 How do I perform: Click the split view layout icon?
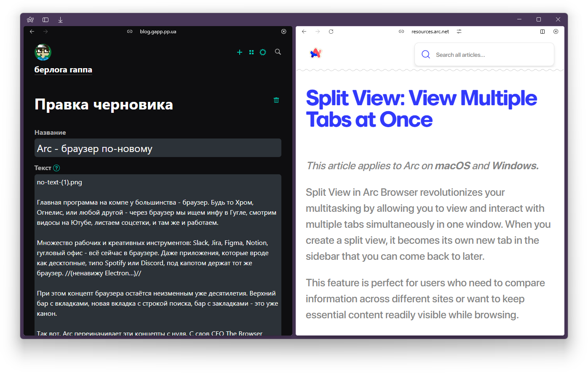pyautogui.click(x=543, y=32)
